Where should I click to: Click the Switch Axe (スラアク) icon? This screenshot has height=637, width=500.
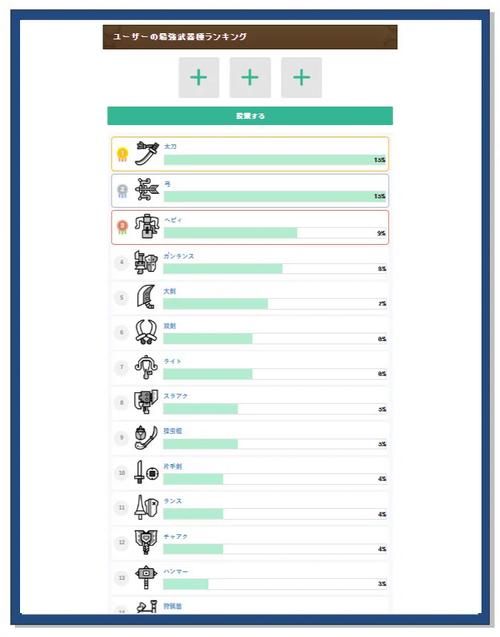click(x=146, y=402)
